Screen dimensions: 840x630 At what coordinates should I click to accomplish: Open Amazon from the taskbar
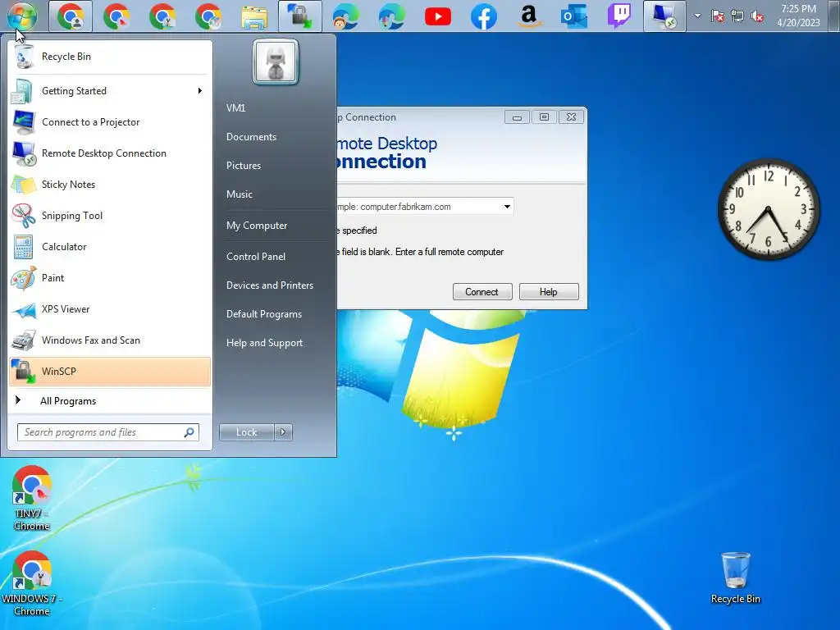[x=529, y=16]
